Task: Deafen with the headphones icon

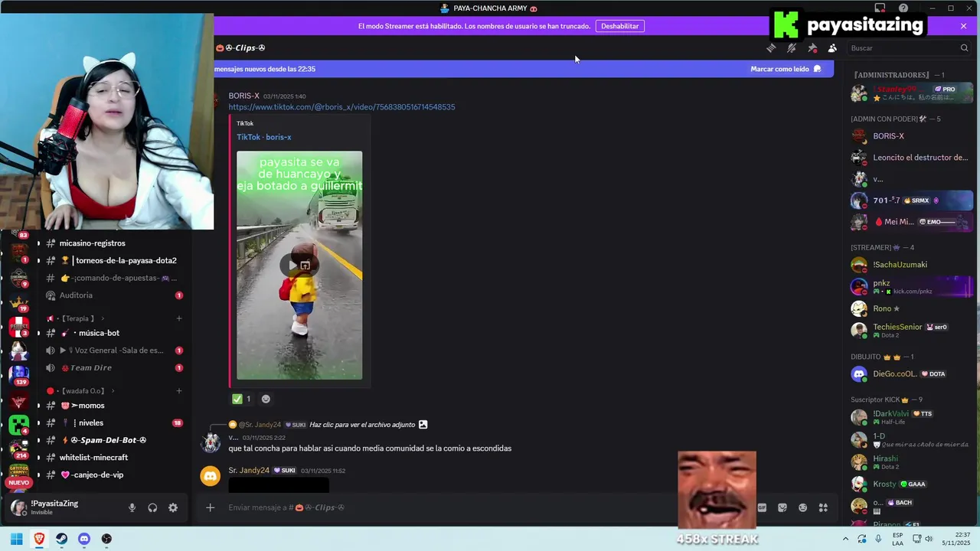Action: point(152,507)
